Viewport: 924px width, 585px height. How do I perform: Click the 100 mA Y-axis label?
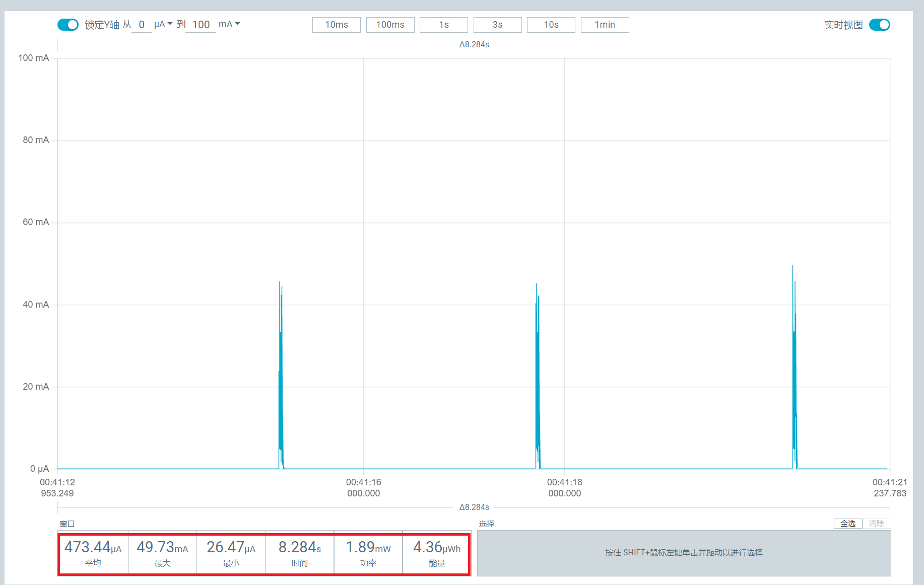pyautogui.click(x=34, y=58)
